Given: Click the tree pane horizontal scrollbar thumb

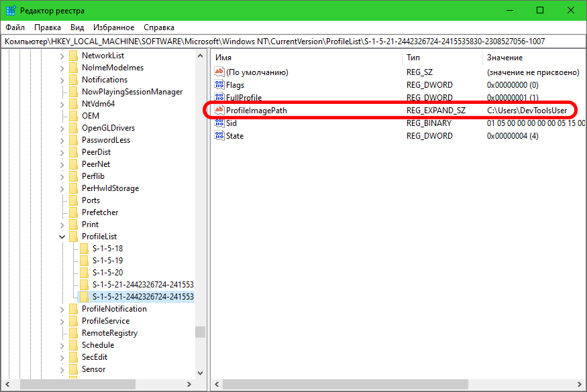Looking at the screenshot, I should pyautogui.click(x=78, y=384).
